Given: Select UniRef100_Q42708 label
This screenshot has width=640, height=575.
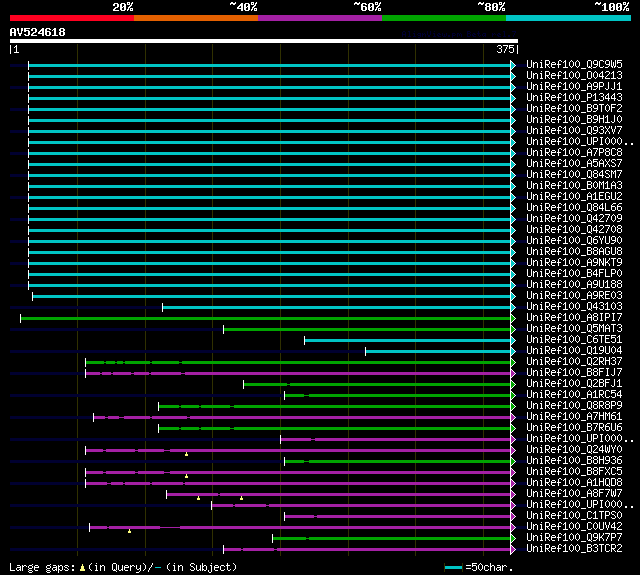Looking at the screenshot, I should 574,230.
